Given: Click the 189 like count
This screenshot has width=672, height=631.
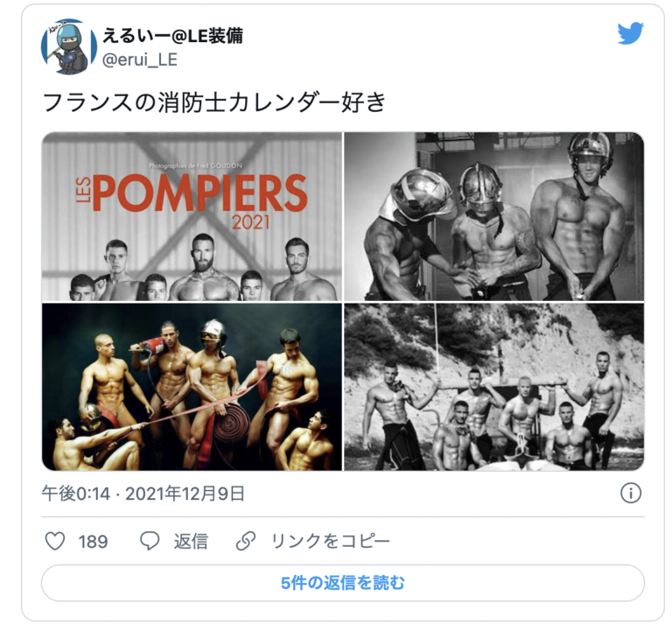Looking at the screenshot, I should [93, 542].
